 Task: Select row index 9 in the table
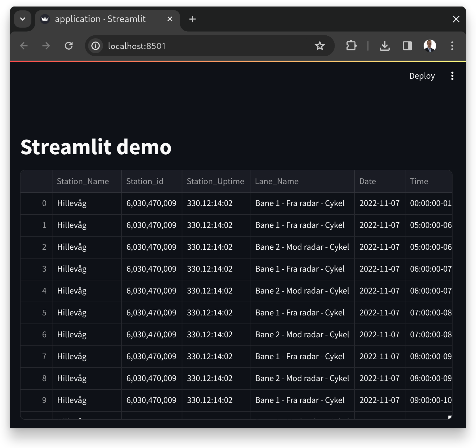coord(36,400)
